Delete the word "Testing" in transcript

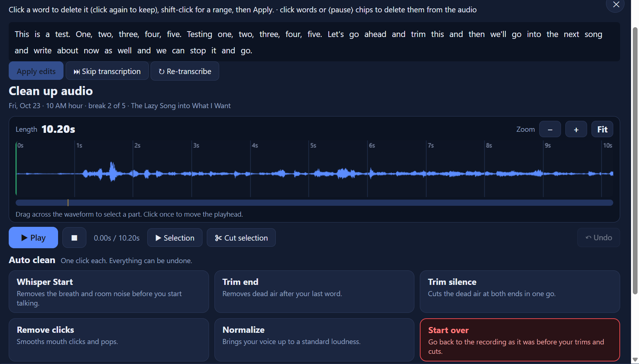pos(200,34)
